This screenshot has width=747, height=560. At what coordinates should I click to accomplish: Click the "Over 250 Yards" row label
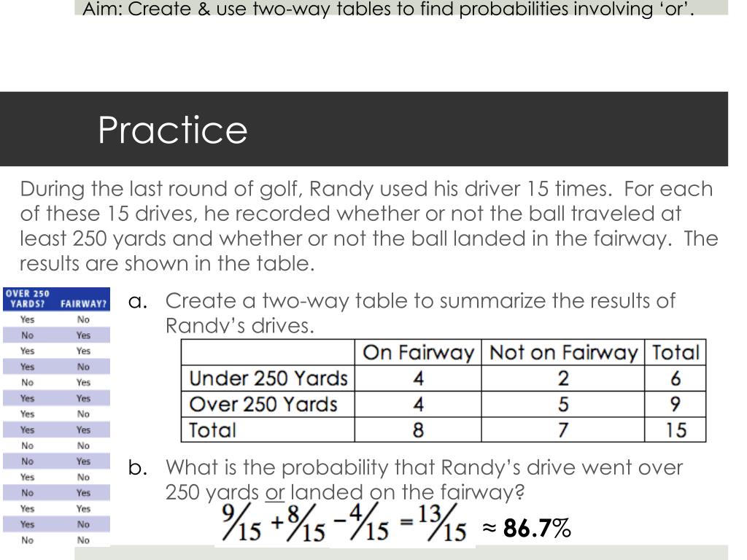point(263,404)
